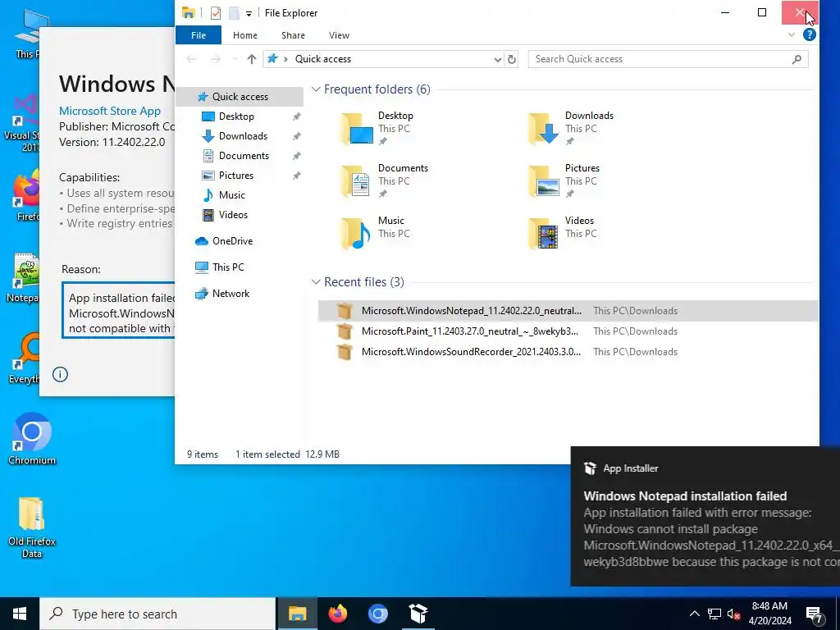Click File Explorer taskbar icon
This screenshot has width=840, height=630.
[x=297, y=614]
